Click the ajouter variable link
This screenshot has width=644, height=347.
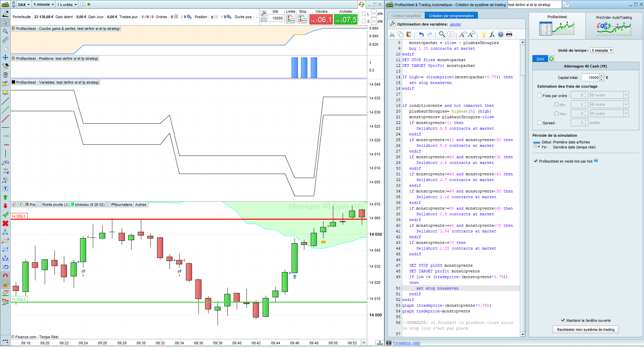456,24
